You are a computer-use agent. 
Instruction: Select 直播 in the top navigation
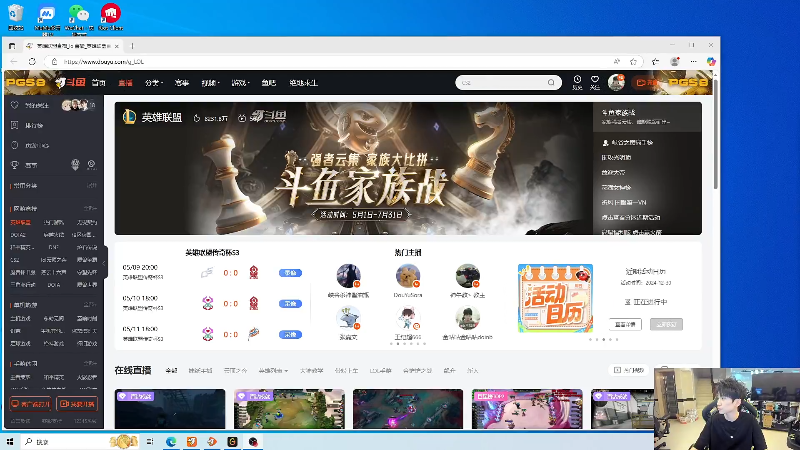pos(126,83)
